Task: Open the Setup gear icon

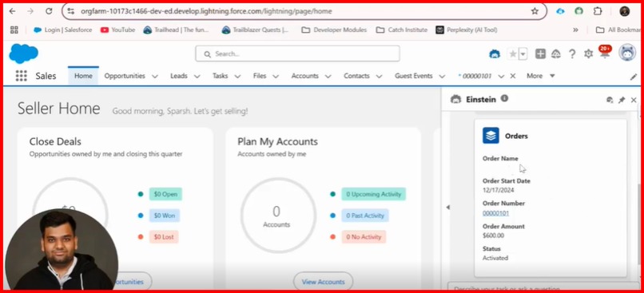Action: (x=588, y=53)
